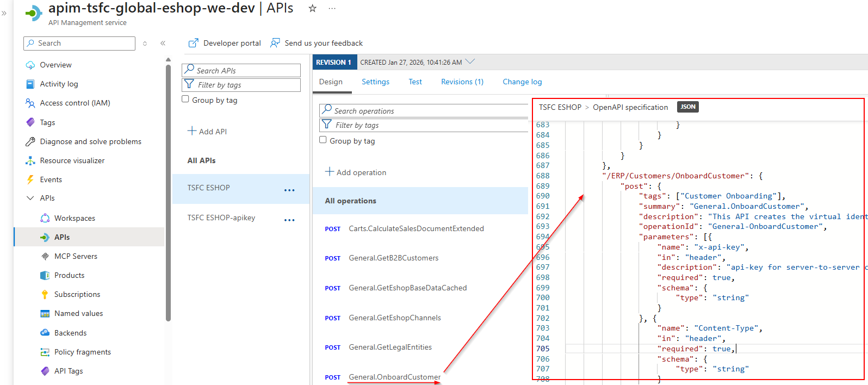Click the Subscriptions key icon
Image resolution: width=868 pixels, height=385 pixels.
[x=45, y=294]
